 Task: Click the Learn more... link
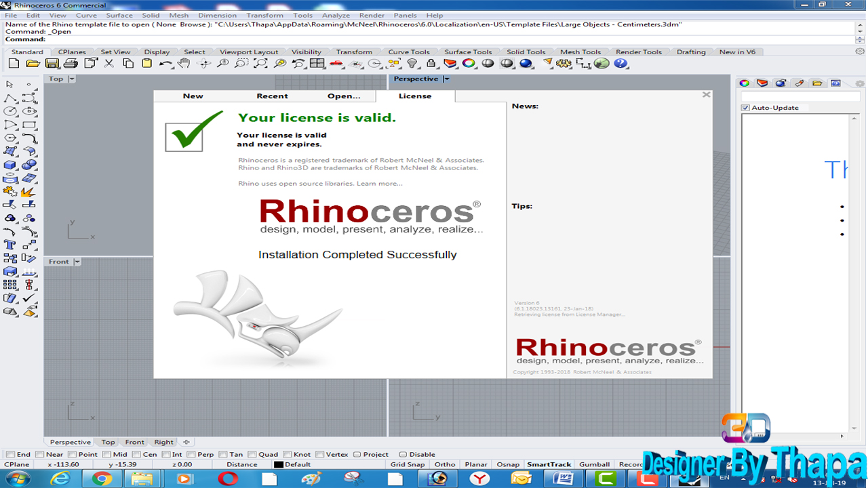(379, 184)
